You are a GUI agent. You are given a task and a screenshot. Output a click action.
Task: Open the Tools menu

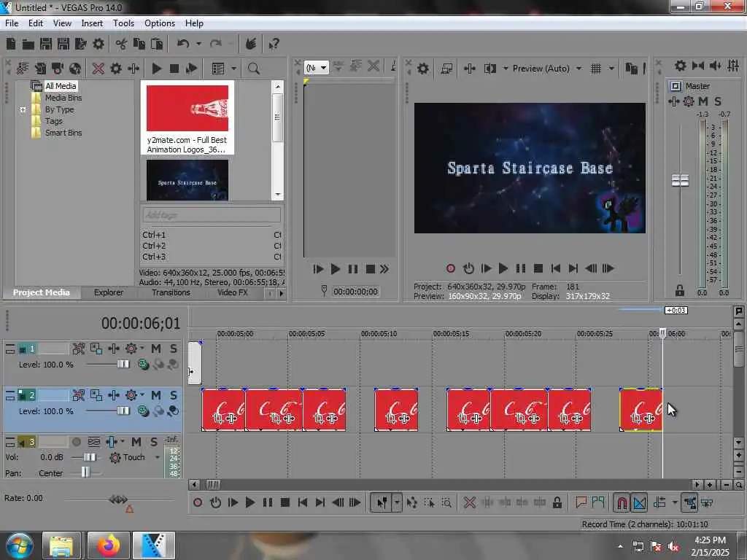tap(123, 23)
